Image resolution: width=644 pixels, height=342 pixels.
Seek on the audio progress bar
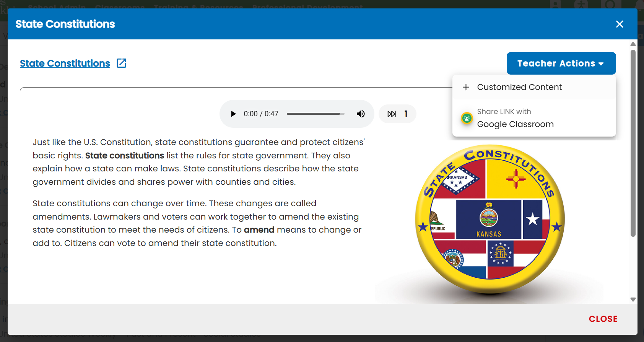(x=315, y=114)
